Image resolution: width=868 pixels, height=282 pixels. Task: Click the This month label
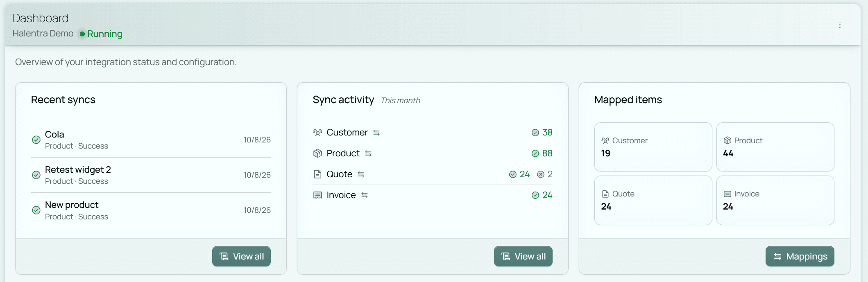tap(401, 101)
